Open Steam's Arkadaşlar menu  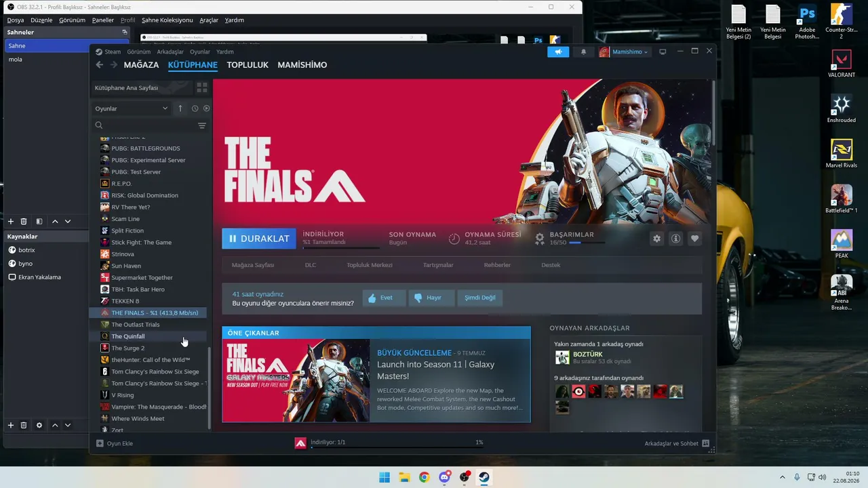[x=170, y=52]
